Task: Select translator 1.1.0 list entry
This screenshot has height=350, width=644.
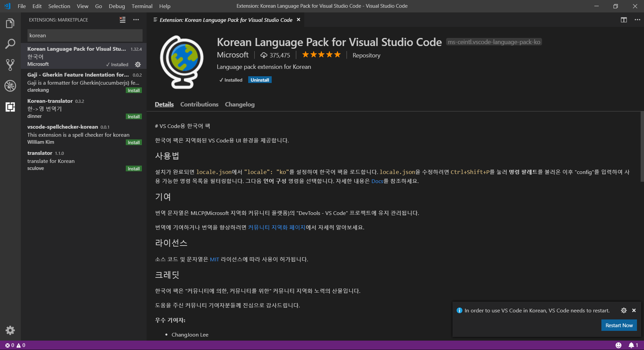Action: click(84, 161)
